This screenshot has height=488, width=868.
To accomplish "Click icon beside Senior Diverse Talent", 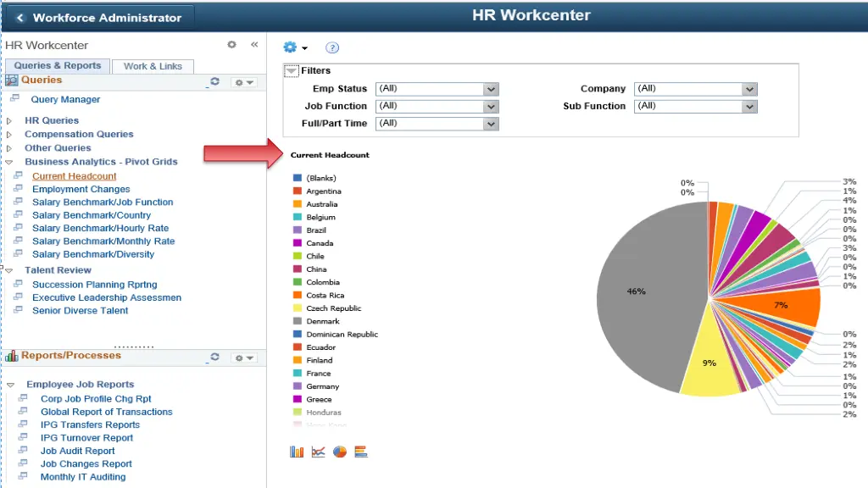I will [x=19, y=309].
